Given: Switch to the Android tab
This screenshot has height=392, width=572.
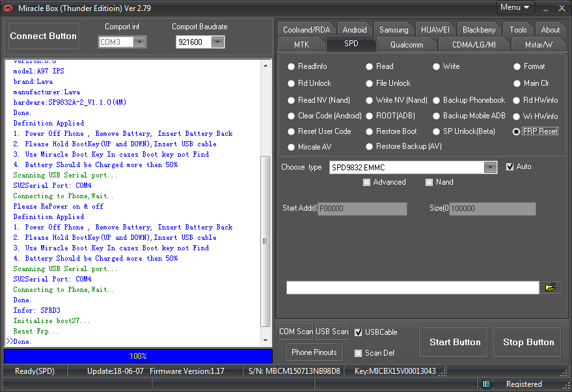Looking at the screenshot, I should point(355,30).
